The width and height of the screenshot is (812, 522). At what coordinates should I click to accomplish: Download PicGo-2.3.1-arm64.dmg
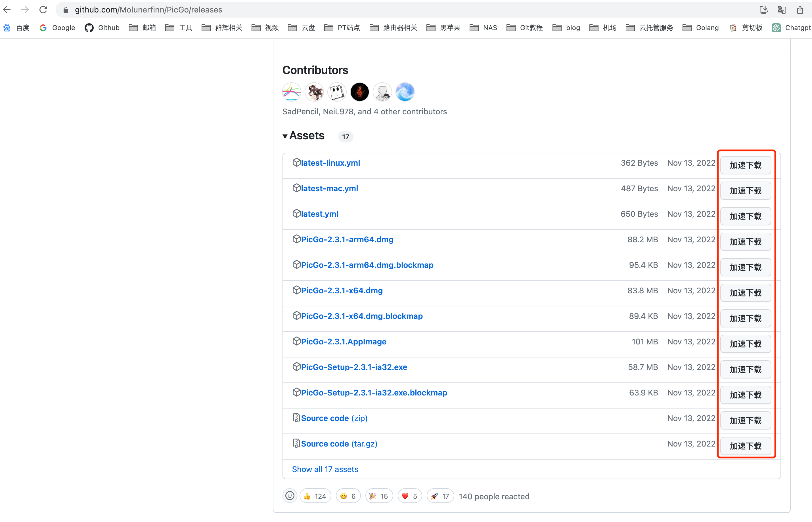[347, 239]
